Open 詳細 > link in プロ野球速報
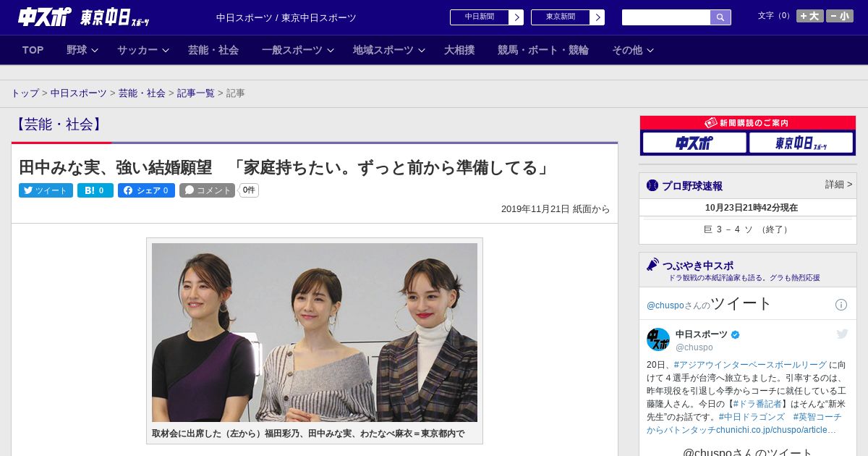This screenshot has width=868, height=456. tap(839, 185)
